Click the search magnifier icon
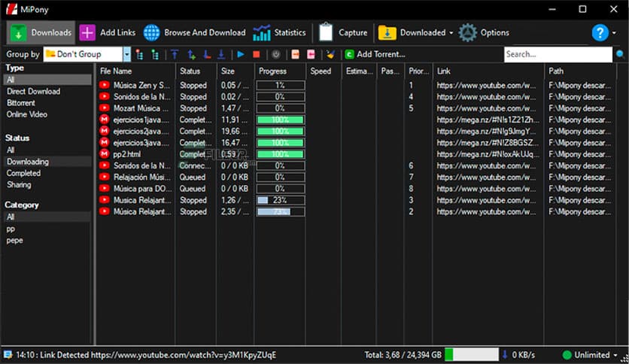Viewport: 629px width, 364px height. coord(620,54)
